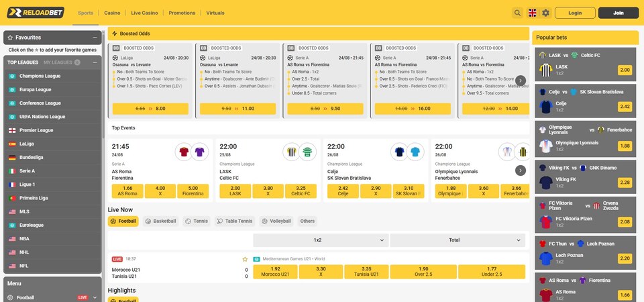The width and height of the screenshot is (644, 302).
Task: Bet Under 2.5 at 1.77
Action: (492, 272)
